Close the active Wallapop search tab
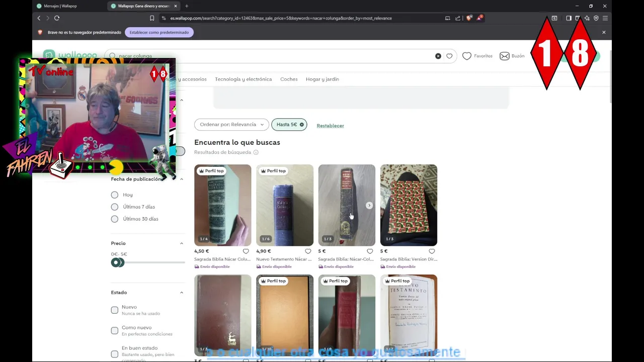 point(176,6)
